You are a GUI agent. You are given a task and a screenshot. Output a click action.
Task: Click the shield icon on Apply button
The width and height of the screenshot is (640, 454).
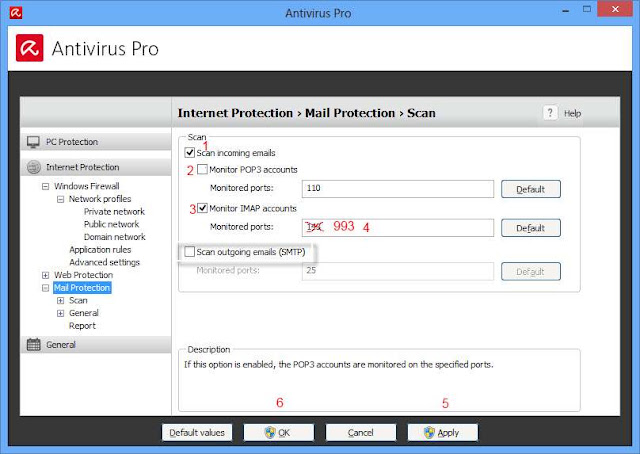pos(429,432)
